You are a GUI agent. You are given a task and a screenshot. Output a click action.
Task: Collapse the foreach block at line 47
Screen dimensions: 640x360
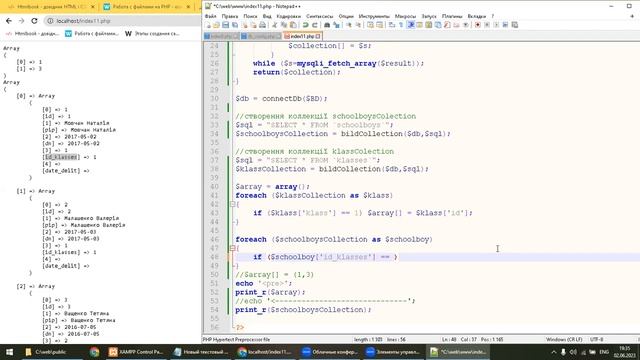click(232, 248)
